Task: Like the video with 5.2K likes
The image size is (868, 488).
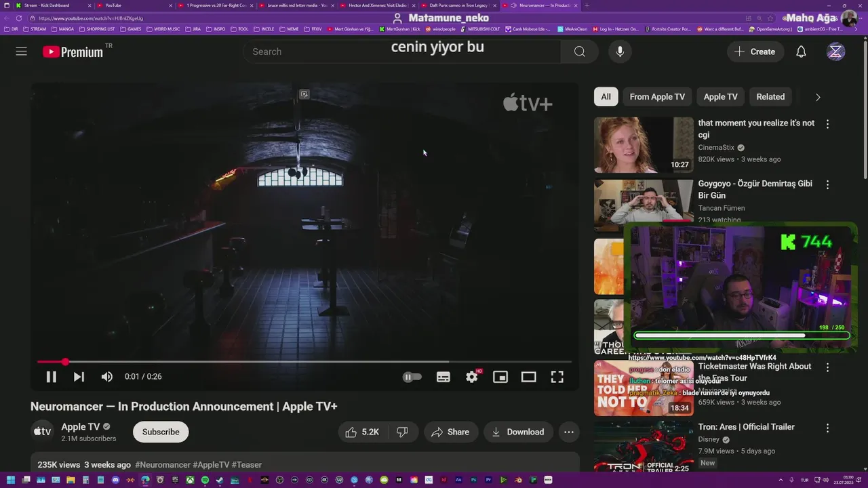Action: pyautogui.click(x=362, y=432)
